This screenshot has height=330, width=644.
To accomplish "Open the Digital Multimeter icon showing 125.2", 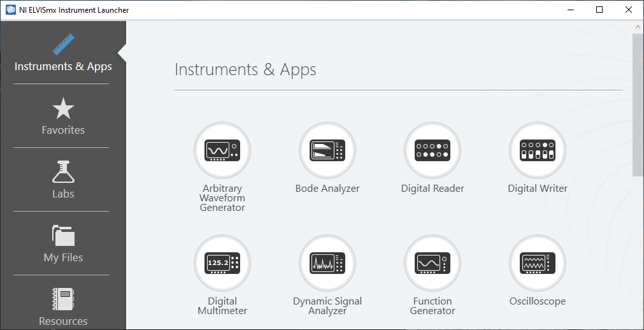I will [222, 263].
